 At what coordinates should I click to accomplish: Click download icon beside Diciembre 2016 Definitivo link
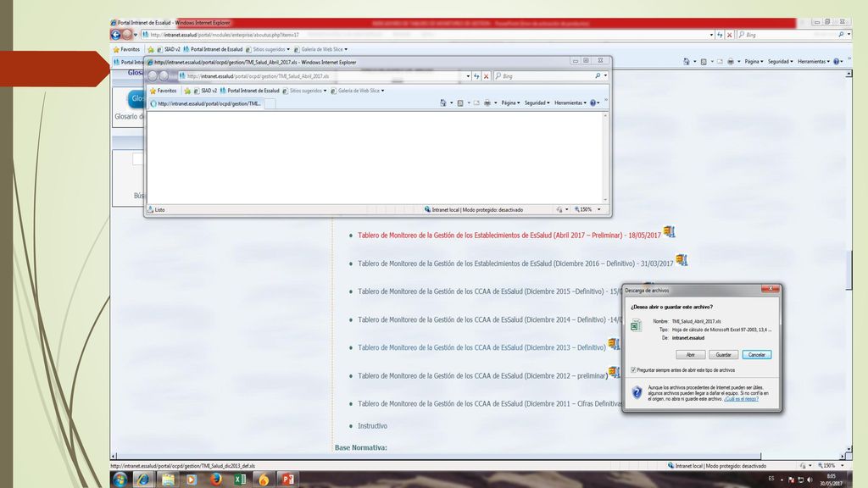pyautogui.click(x=682, y=259)
